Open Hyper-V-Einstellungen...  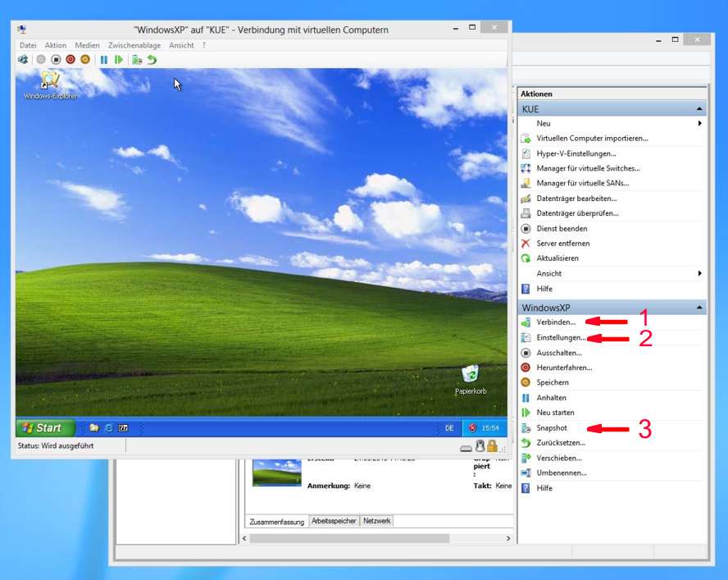[576, 153]
